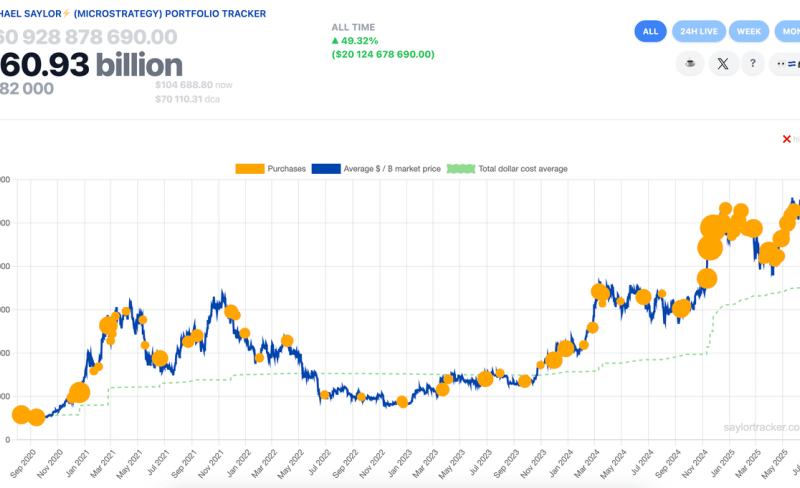Toggle Total dollar cost average series
800x488 pixels.
507,168
